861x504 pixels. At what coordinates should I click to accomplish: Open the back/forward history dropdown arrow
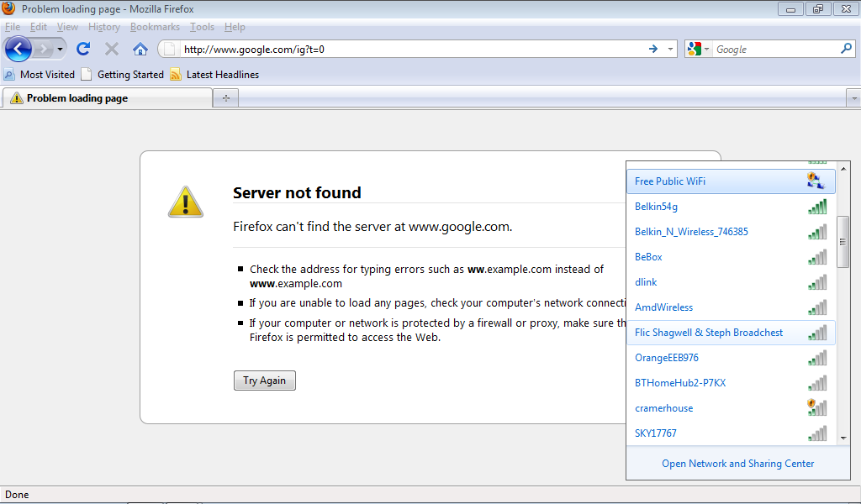pos(60,50)
